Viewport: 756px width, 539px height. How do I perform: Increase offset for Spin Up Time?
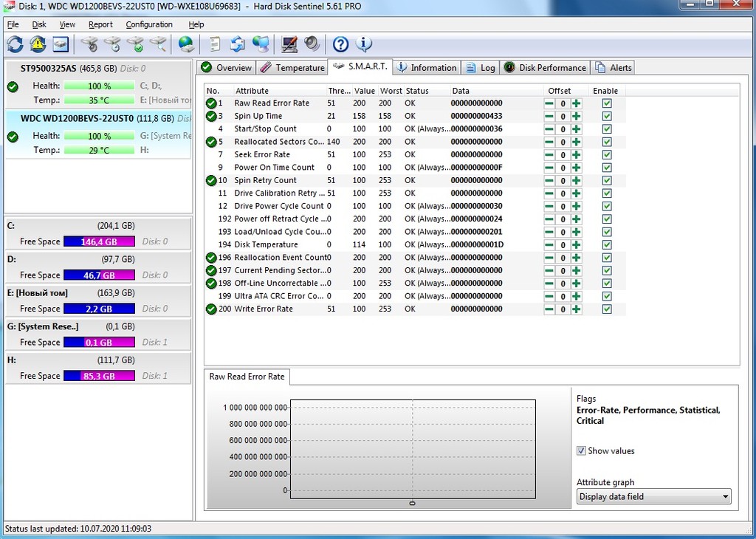tap(577, 117)
